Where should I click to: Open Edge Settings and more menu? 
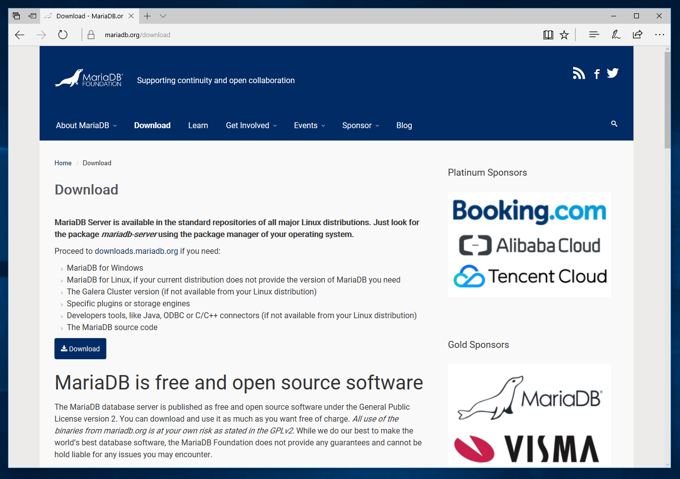coord(660,35)
